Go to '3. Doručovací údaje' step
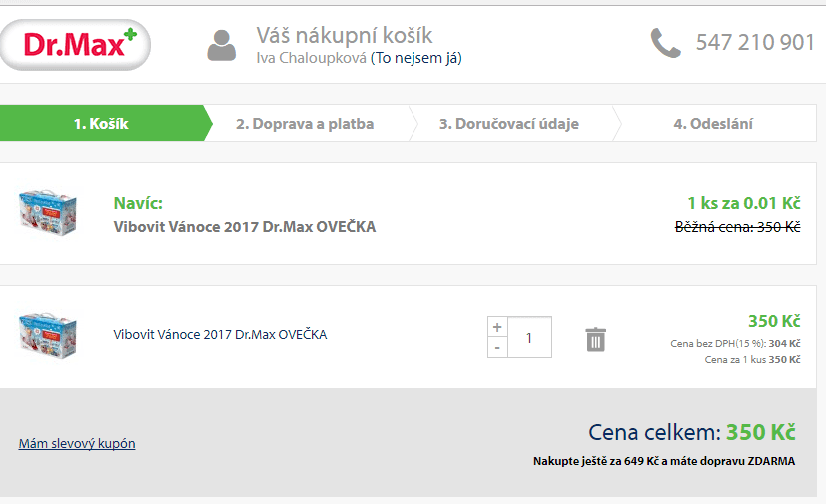Screen dimensions: 826x504 (508, 123)
